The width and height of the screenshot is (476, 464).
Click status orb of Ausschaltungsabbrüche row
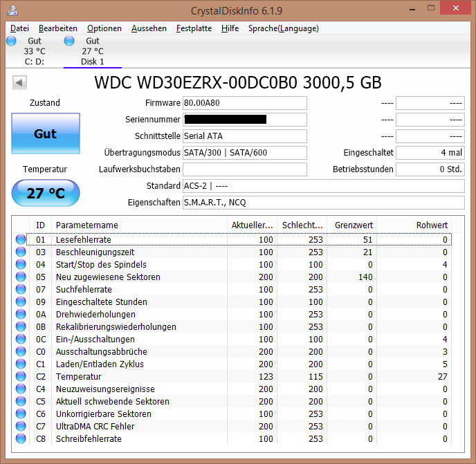pos(21,351)
